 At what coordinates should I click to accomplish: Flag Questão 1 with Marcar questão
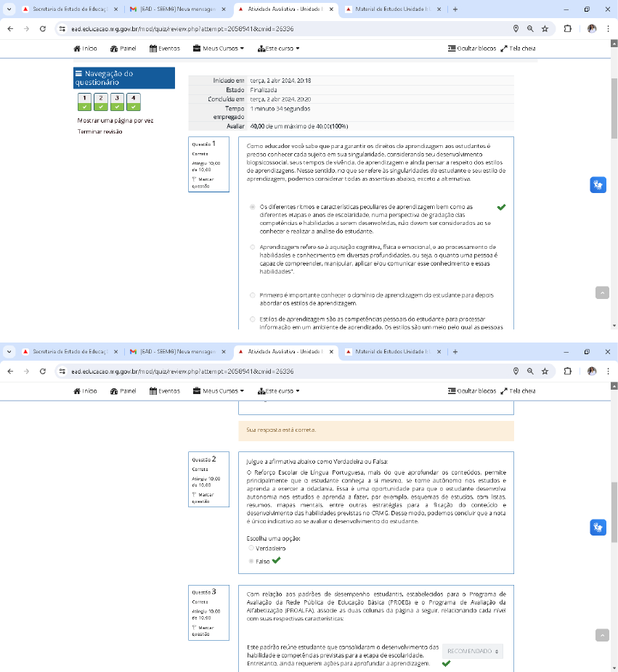203,183
